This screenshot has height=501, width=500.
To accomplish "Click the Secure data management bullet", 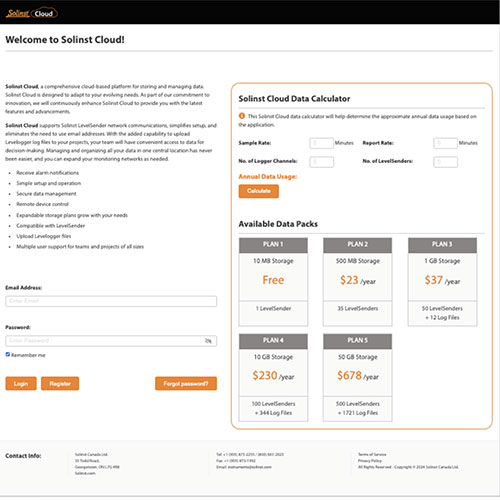I will 46,194.
